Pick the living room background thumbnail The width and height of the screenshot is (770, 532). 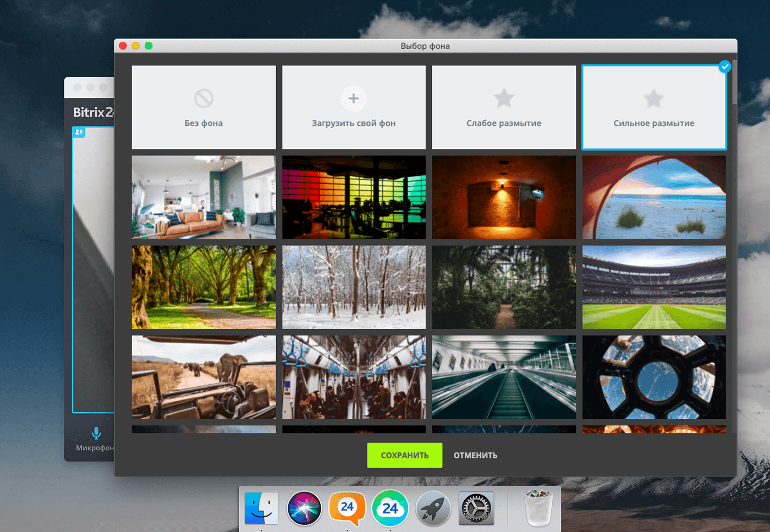pos(204,197)
